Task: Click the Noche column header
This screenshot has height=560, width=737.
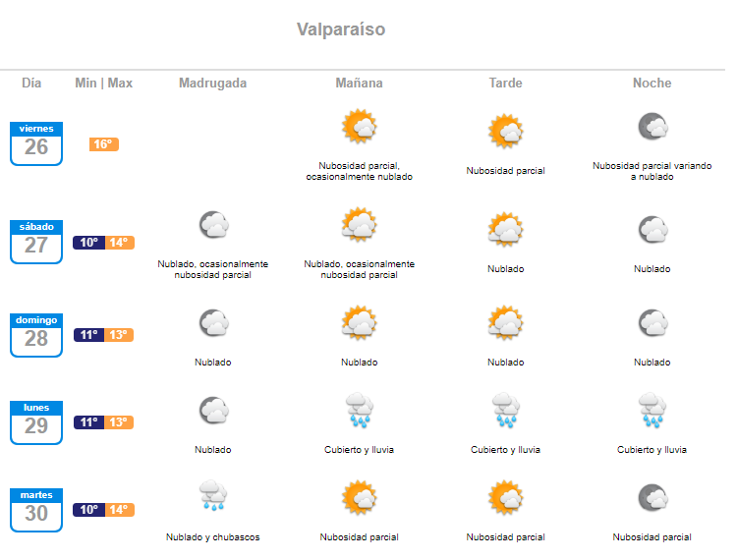Action: point(652,84)
